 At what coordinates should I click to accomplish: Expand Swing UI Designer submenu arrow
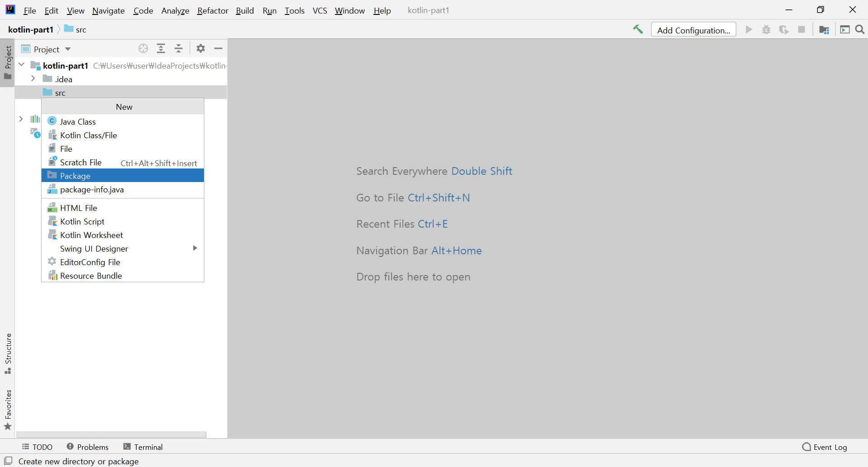[x=195, y=248]
